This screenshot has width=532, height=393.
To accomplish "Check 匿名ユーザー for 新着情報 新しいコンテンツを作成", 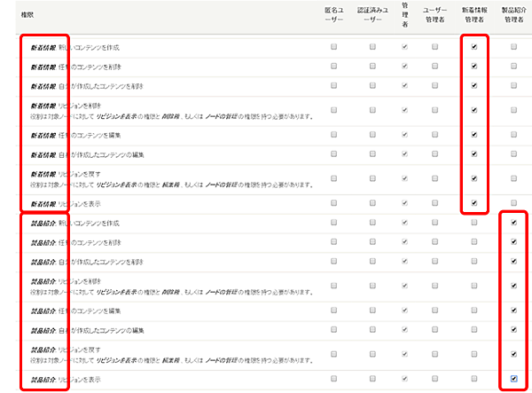I will 334,45.
